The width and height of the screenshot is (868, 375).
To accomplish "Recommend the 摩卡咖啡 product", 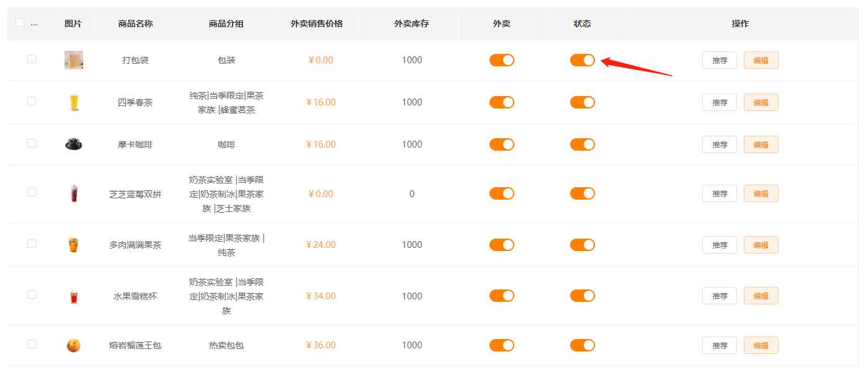I will pyautogui.click(x=720, y=144).
